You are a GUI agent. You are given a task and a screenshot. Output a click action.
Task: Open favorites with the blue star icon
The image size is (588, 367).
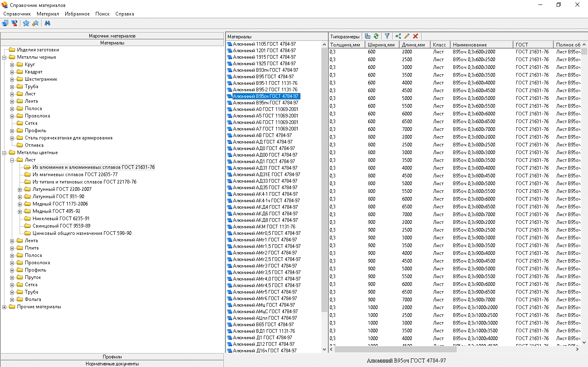pyautogui.click(x=26, y=23)
